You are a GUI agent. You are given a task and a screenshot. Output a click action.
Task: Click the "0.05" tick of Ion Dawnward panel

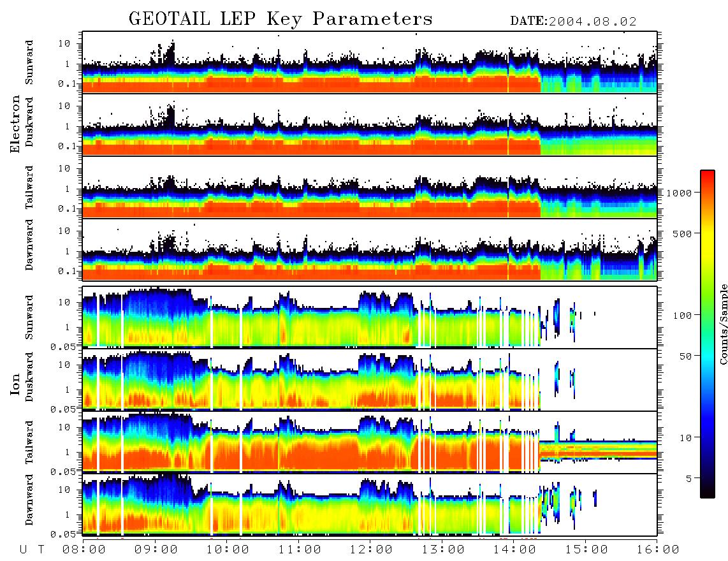tap(62, 534)
